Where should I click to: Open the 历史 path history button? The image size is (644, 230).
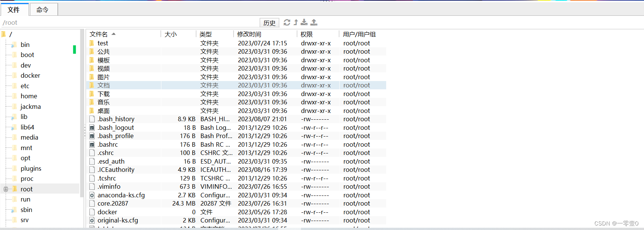tap(269, 23)
